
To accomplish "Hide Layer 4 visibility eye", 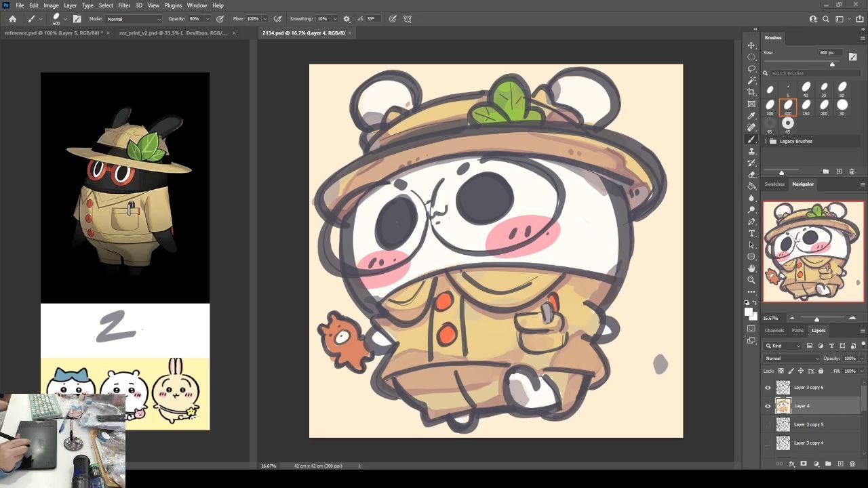I will (x=768, y=406).
